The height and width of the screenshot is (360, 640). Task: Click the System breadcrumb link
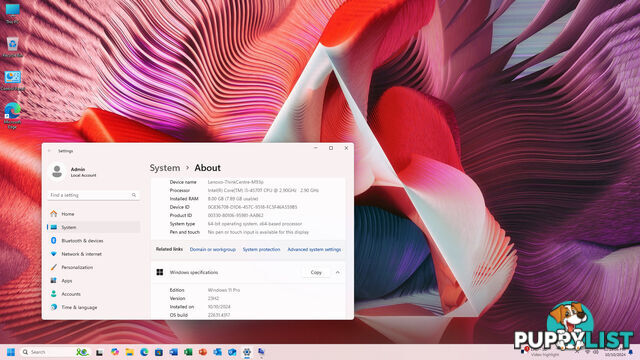pyautogui.click(x=164, y=168)
